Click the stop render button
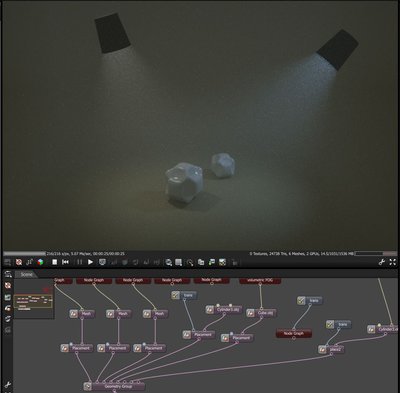This screenshot has height=393, width=400. pos(54,262)
